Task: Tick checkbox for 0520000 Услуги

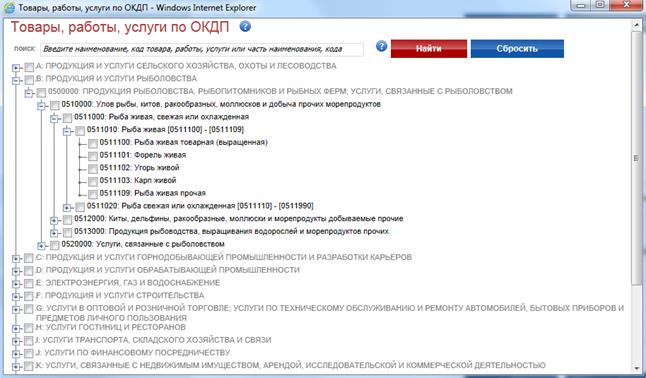Action: (54, 245)
